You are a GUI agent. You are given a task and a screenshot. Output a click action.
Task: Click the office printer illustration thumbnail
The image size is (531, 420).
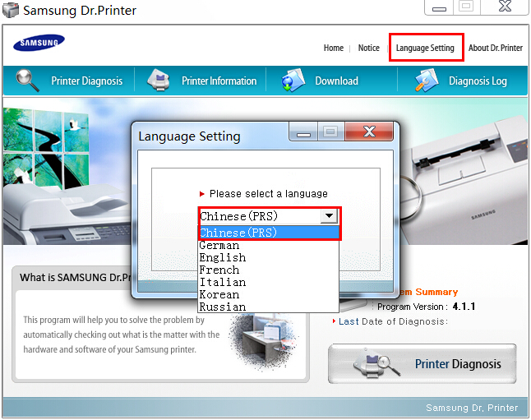tap(264, 341)
